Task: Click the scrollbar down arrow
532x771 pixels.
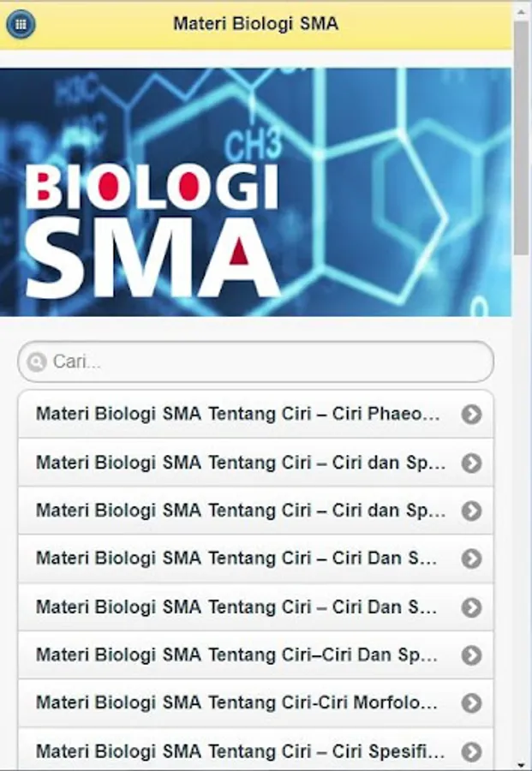Action: tap(522, 765)
